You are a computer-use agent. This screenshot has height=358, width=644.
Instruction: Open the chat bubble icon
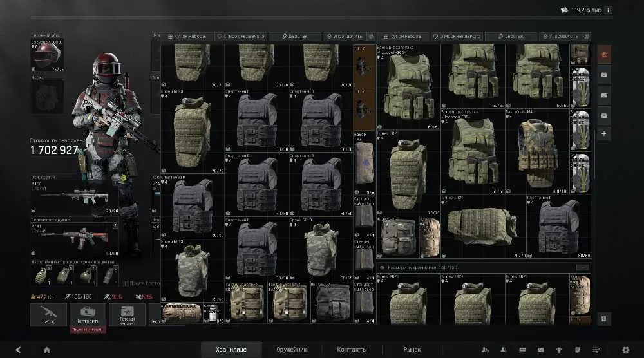522,350
